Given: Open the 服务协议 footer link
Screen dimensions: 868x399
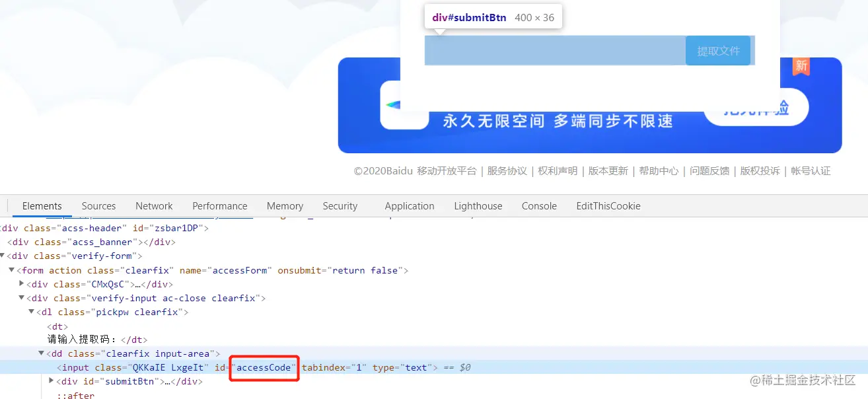Looking at the screenshot, I should pos(507,171).
